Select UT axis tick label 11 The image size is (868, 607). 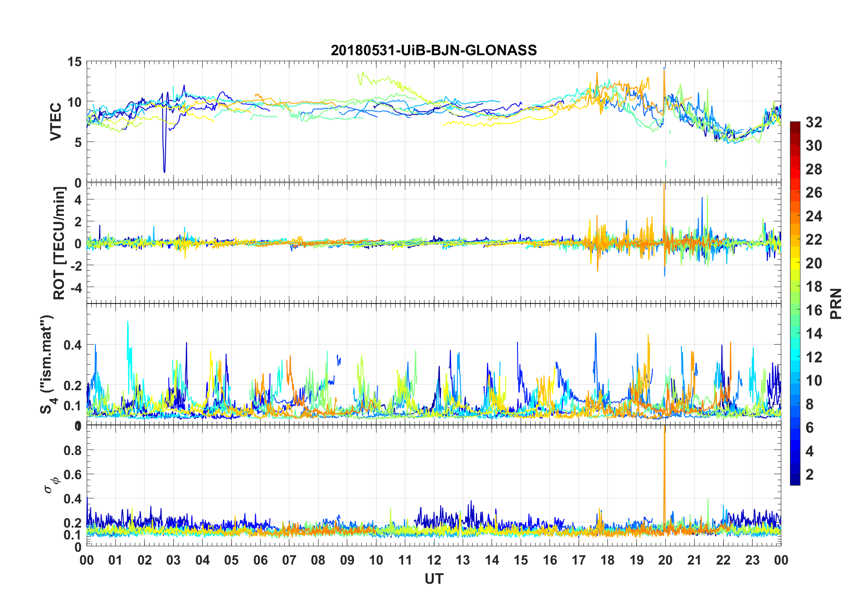pos(405,560)
